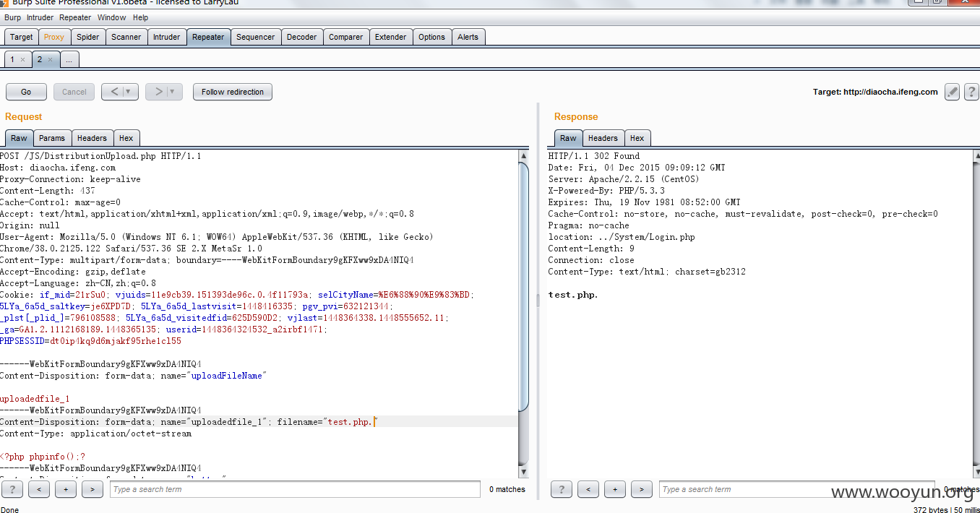Viewport: 980px width, 513px height.
Task: Switch to the Proxy tool tab
Action: pos(53,37)
